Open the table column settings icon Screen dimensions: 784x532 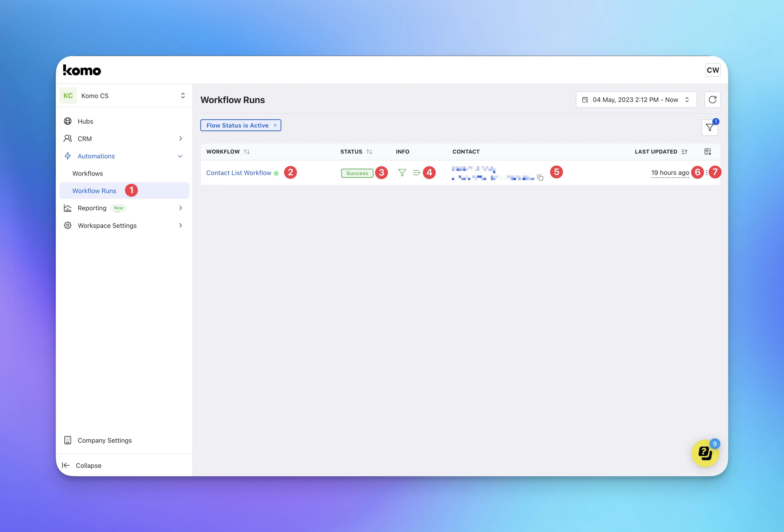pyautogui.click(x=708, y=152)
